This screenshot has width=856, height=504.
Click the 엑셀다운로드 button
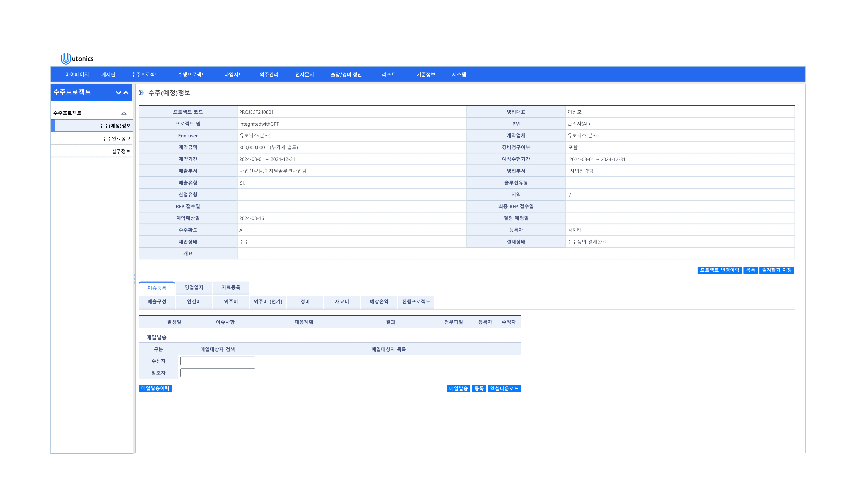pyautogui.click(x=504, y=388)
